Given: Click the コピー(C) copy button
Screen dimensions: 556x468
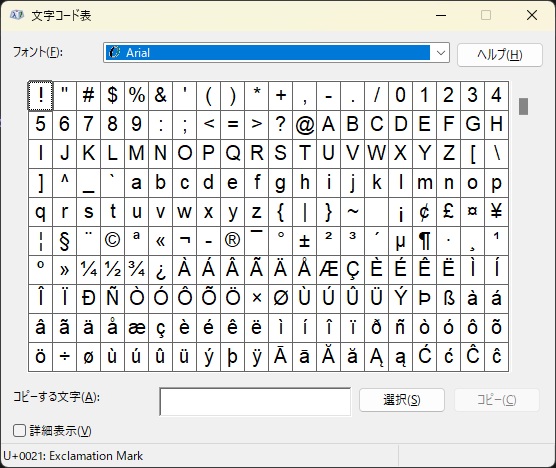Looking at the screenshot, I should click(496, 400).
